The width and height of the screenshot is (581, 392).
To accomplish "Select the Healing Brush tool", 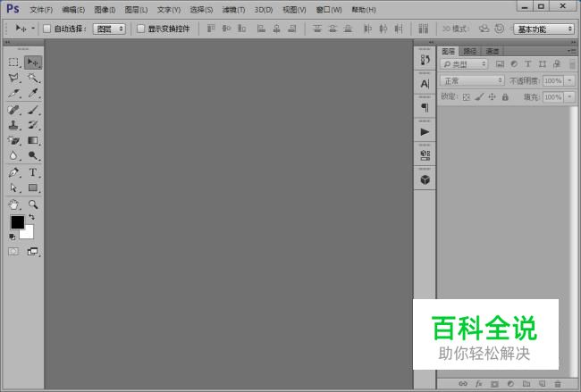I will (13, 110).
